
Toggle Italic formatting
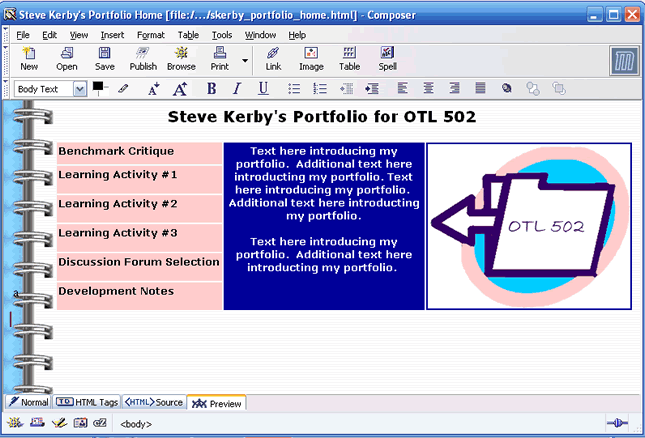pos(237,89)
